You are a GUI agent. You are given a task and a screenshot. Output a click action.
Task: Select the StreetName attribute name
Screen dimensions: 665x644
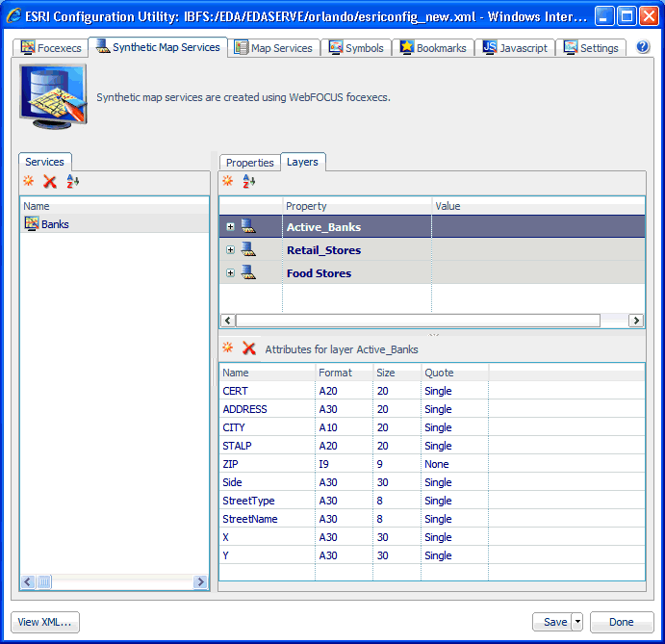250,519
